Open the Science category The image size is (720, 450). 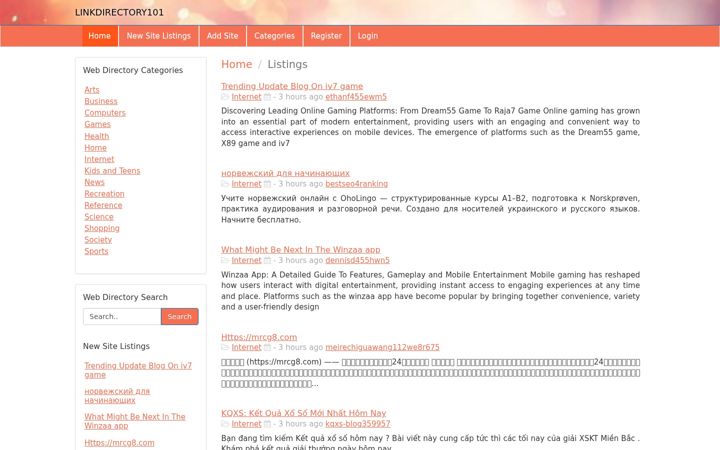[x=99, y=217]
